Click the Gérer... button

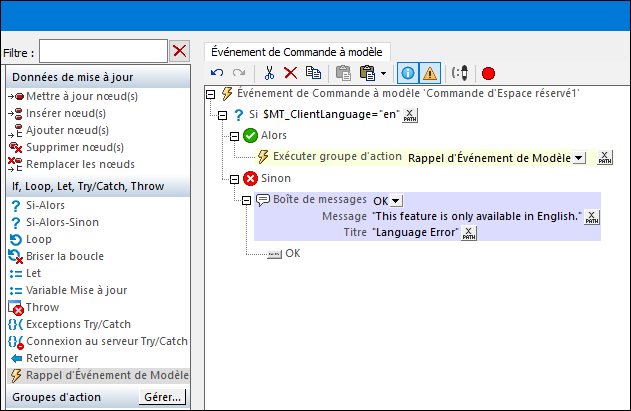coord(162,397)
